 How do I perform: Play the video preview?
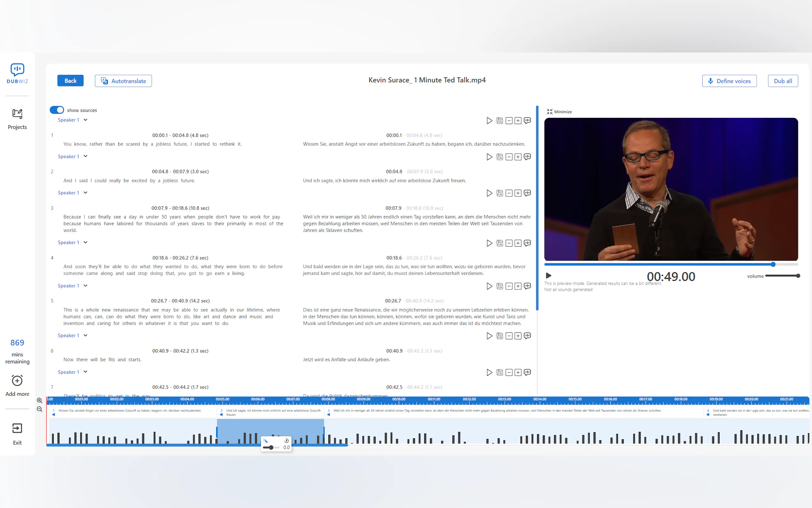point(549,275)
